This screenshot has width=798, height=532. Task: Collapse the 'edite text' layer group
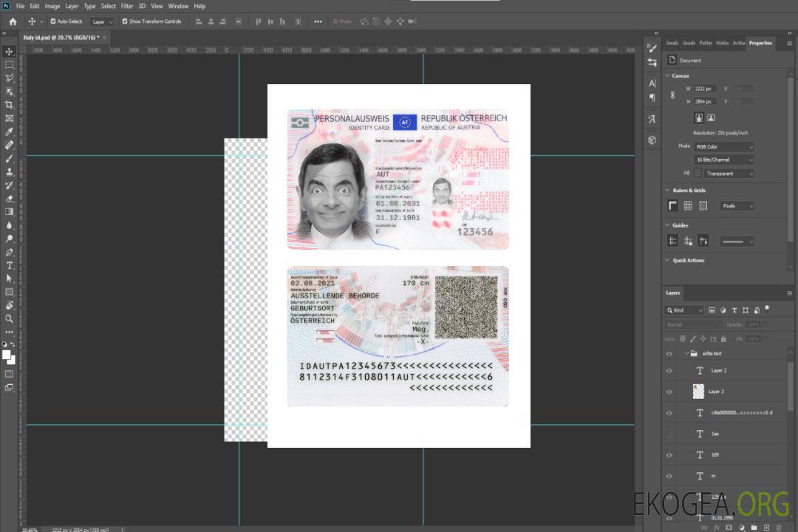(x=686, y=353)
